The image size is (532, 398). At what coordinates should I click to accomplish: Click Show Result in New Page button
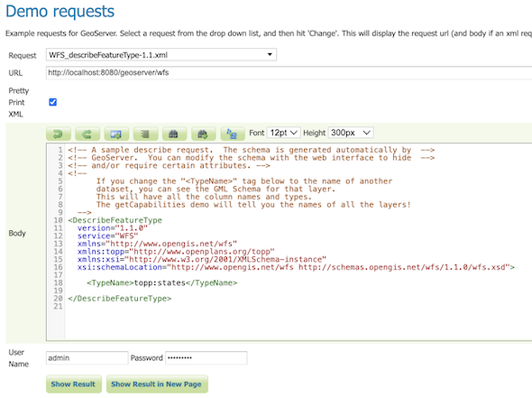pos(157,384)
